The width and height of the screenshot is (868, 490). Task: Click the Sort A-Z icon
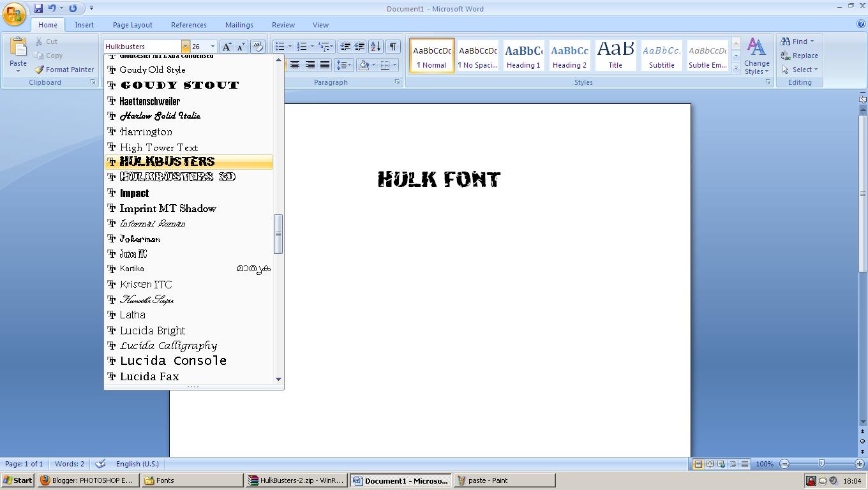(376, 47)
